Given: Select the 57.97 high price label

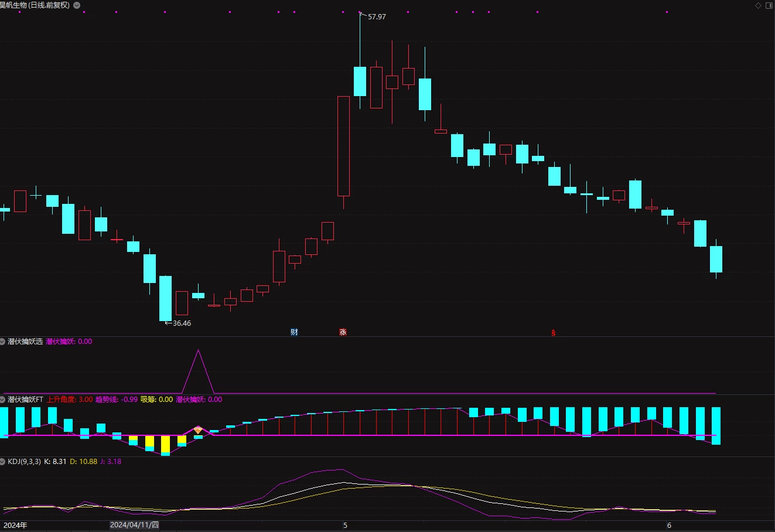Looking at the screenshot, I should click(x=377, y=17).
